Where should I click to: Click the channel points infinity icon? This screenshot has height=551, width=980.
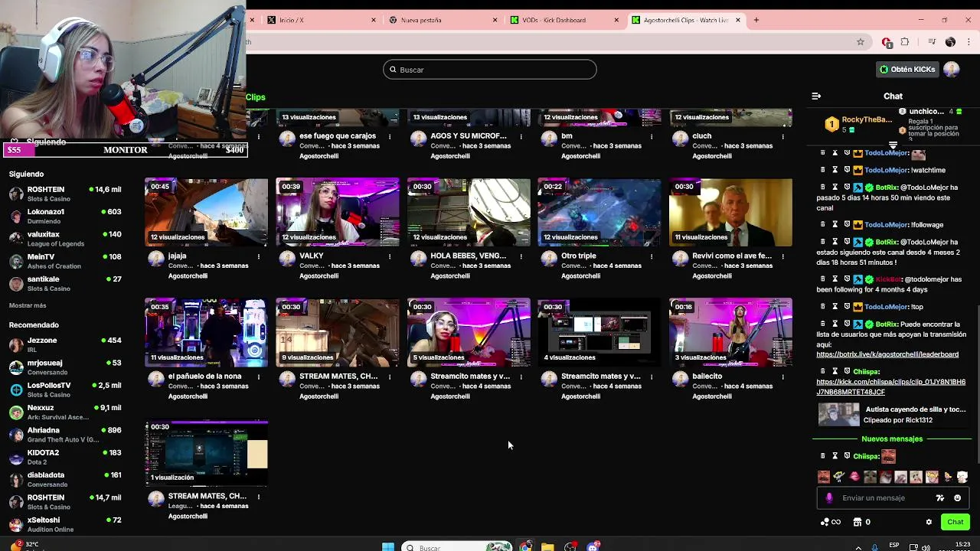pos(830,522)
